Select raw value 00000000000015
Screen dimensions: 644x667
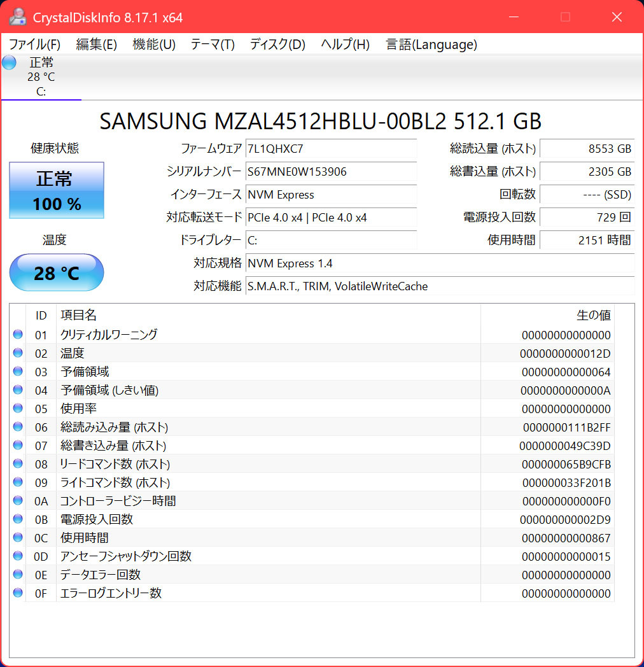[566, 557]
